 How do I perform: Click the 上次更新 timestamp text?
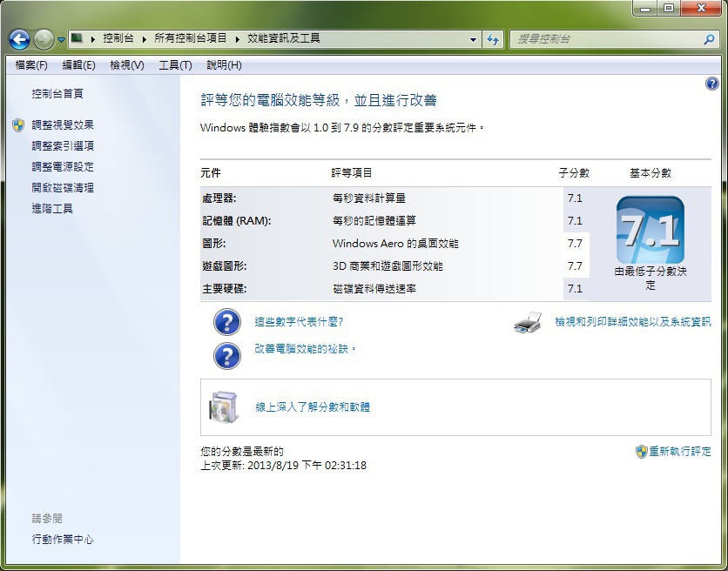coord(283,465)
